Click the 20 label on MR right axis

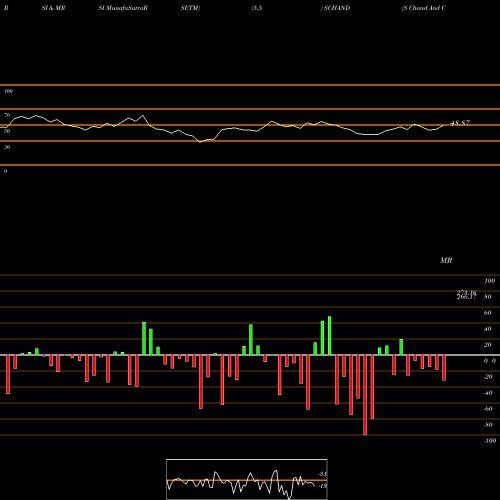(x=488, y=345)
